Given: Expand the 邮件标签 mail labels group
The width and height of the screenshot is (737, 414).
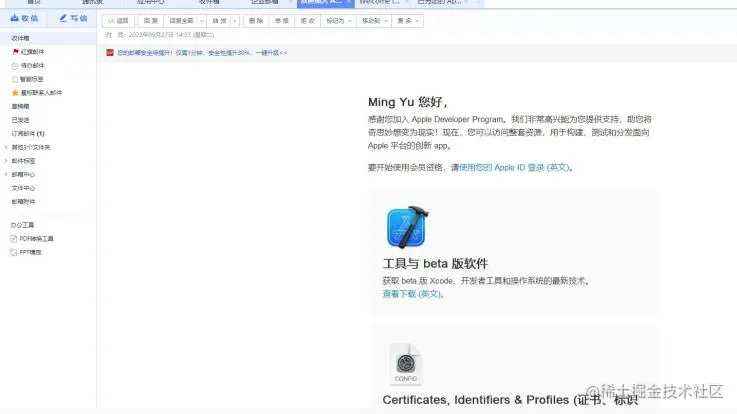Looking at the screenshot, I should pos(6,161).
